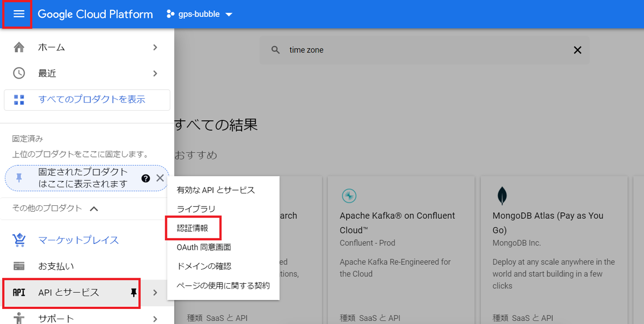Click the support person icon
The height and width of the screenshot is (324, 644).
(19, 318)
